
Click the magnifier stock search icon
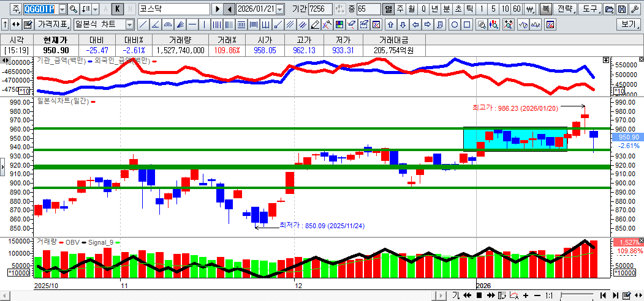pos(74,9)
